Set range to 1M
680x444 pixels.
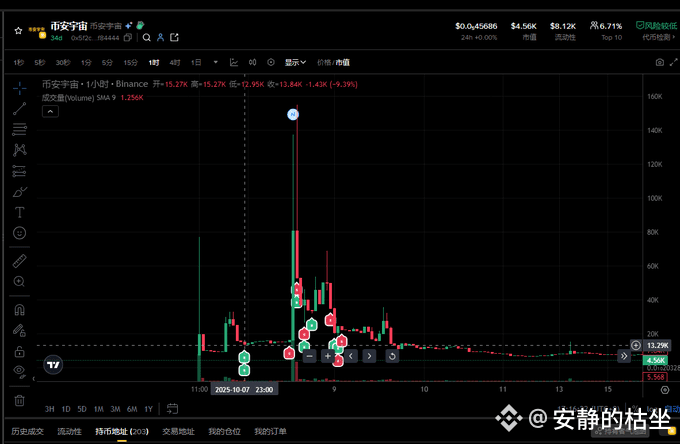[99, 409]
